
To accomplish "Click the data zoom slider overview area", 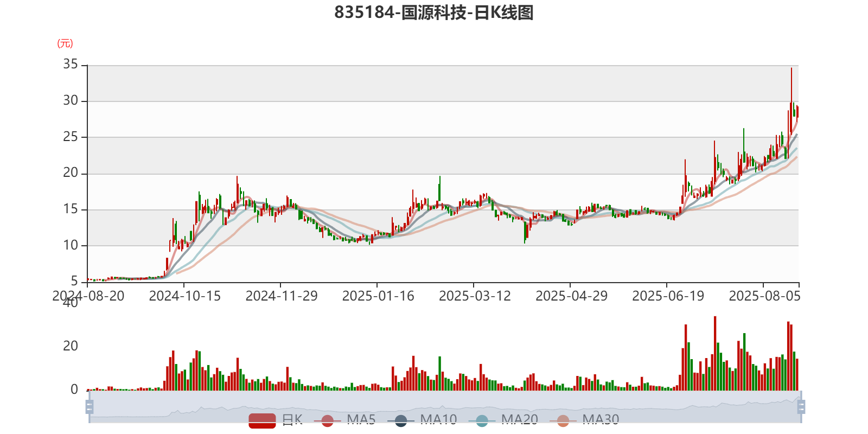I will coord(445,406).
